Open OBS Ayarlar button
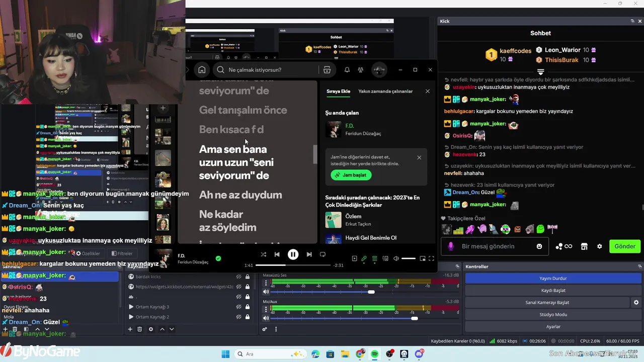The image size is (644, 362). coord(553,327)
